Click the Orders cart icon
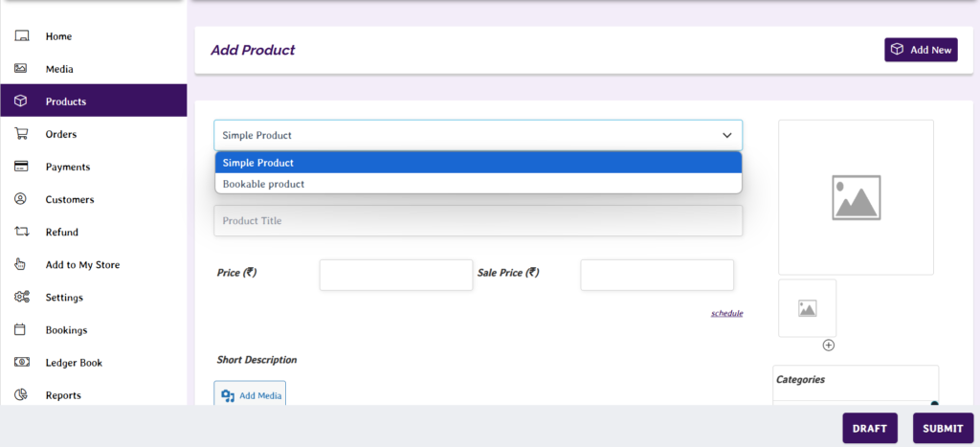The height and width of the screenshot is (447, 980). click(x=21, y=134)
